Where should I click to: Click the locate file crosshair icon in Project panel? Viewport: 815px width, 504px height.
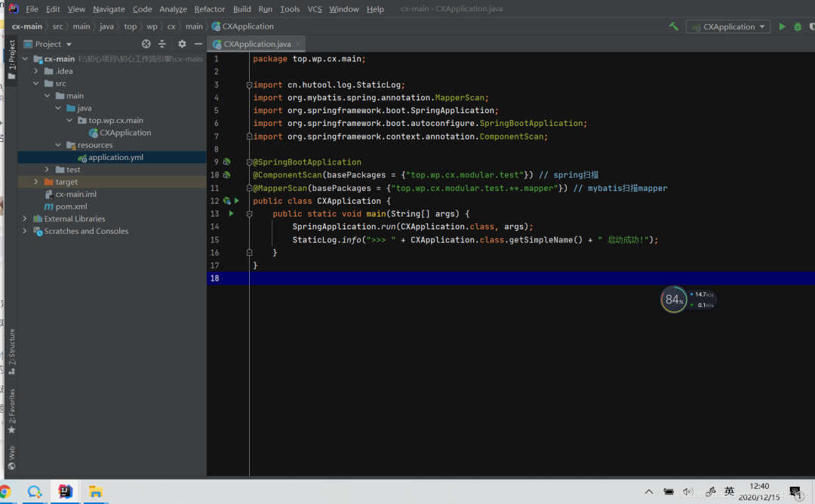146,45
